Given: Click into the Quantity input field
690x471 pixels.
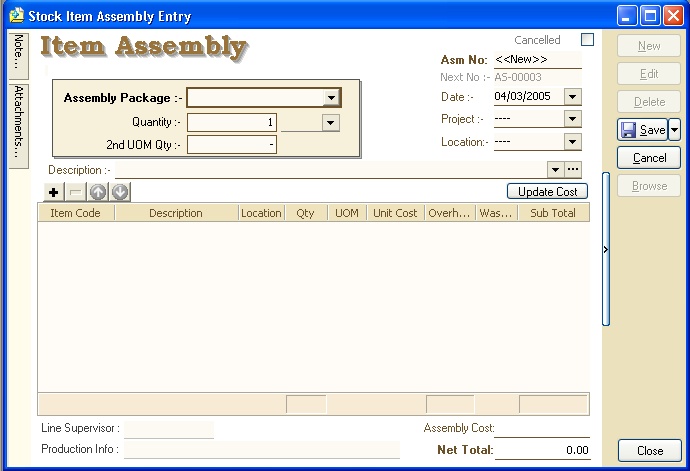Looking at the screenshot, I should coord(231,122).
